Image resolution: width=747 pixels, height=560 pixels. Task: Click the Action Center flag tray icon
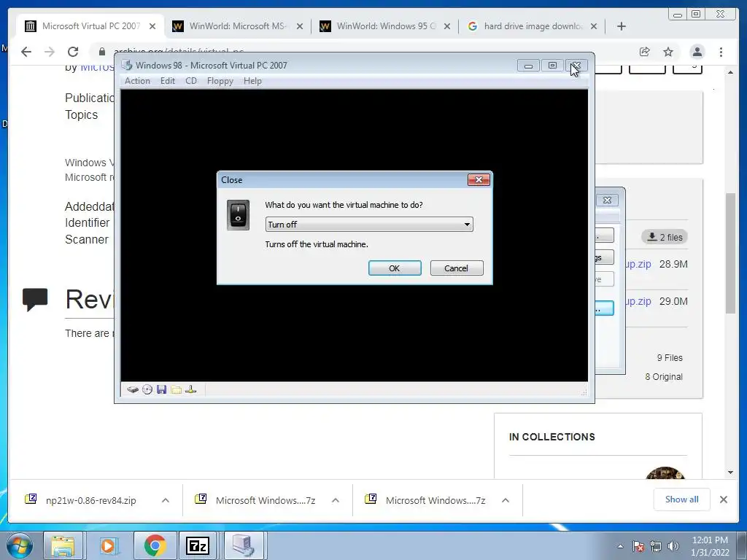click(x=638, y=546)
